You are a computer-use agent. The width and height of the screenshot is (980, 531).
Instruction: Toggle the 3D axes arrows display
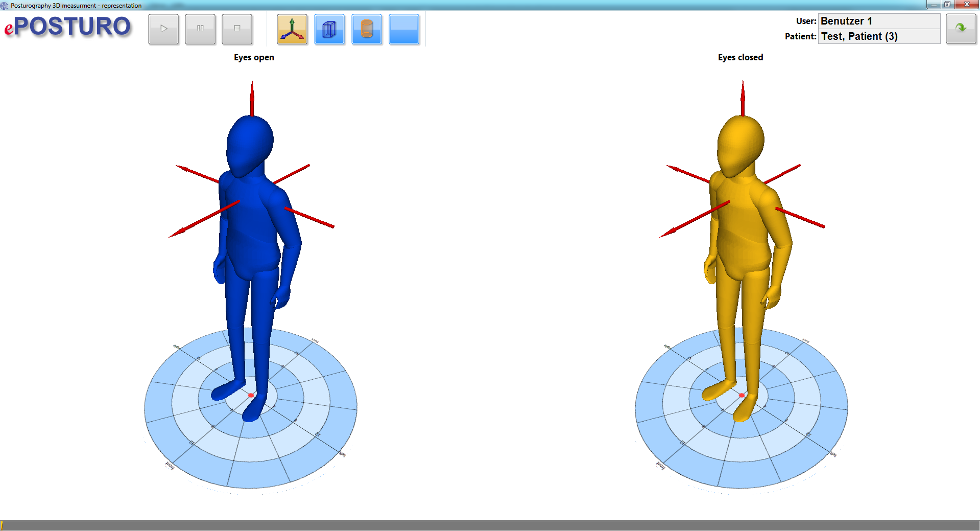pos(292,29)
